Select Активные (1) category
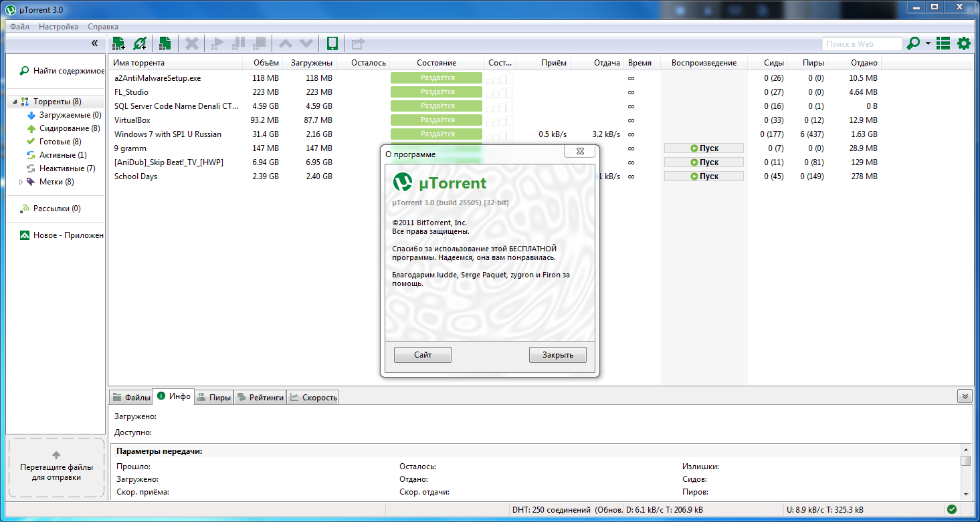The height and width of the screenshot is (522, 980). click(x=56, y=155)
